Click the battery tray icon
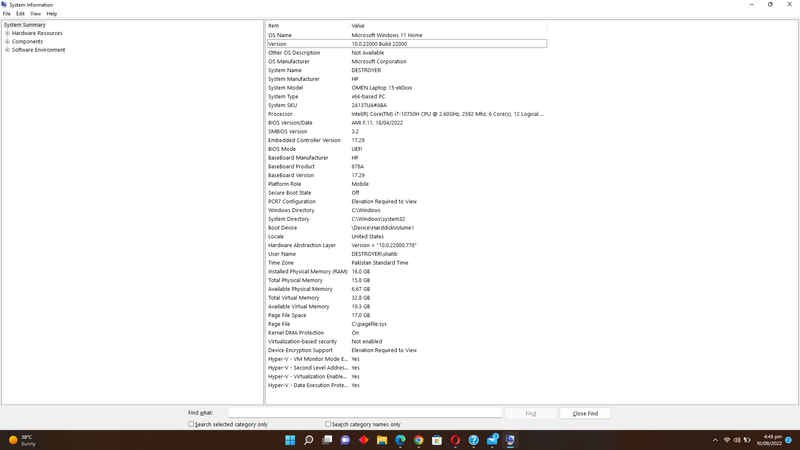The image size is (800, 450). pyautogui.click(x=747, y=440)
